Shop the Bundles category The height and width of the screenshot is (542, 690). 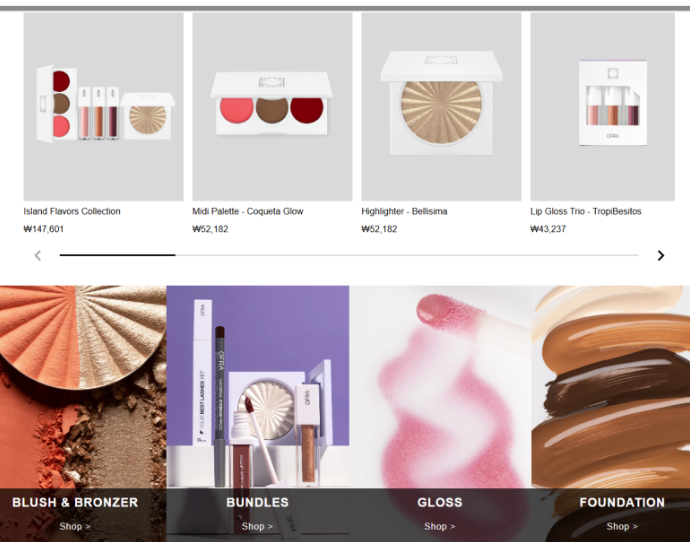click(x=257, y=526)
